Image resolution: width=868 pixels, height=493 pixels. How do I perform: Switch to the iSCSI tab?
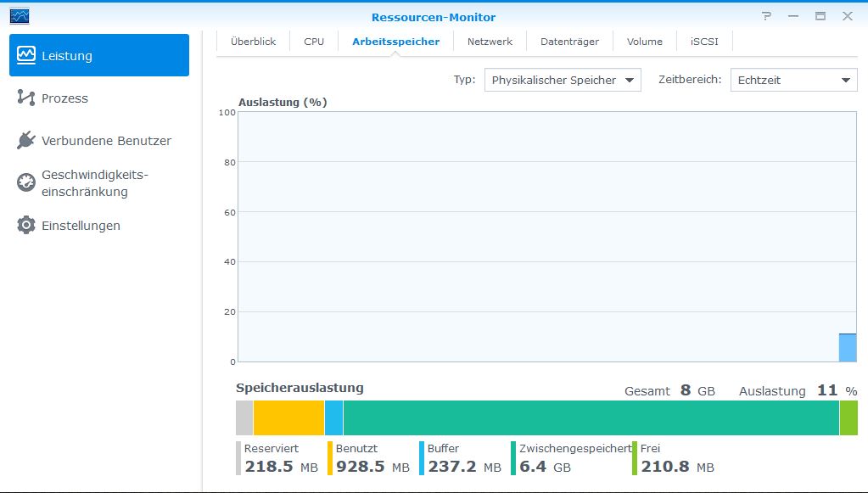point(704,42)
